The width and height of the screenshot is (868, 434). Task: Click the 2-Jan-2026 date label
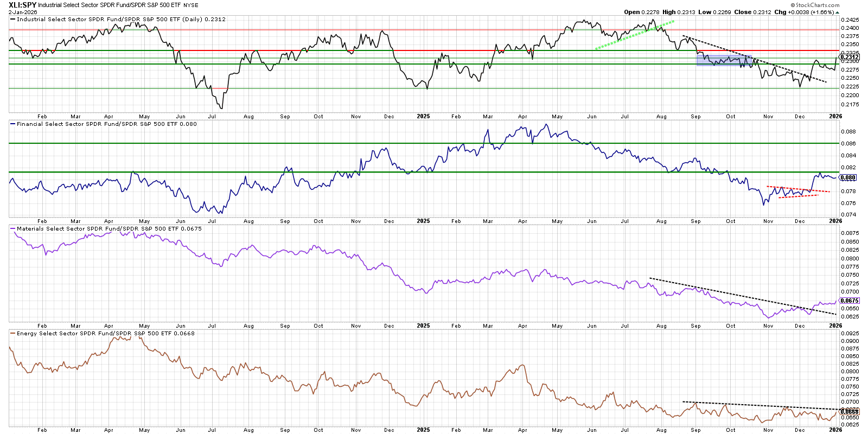click(x=23, y=12)
